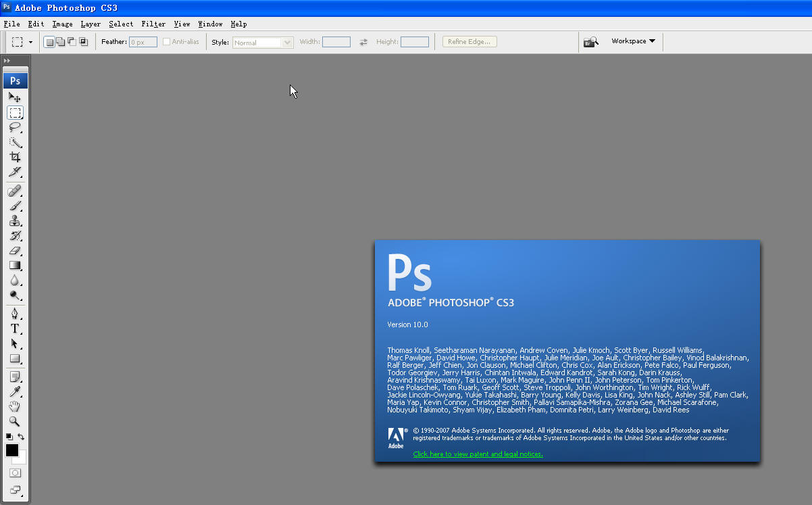Screen dimensions: 812x505
Task: Select the Clone Stamp tool
Action: pyautogui.click(x=15, y=221)
